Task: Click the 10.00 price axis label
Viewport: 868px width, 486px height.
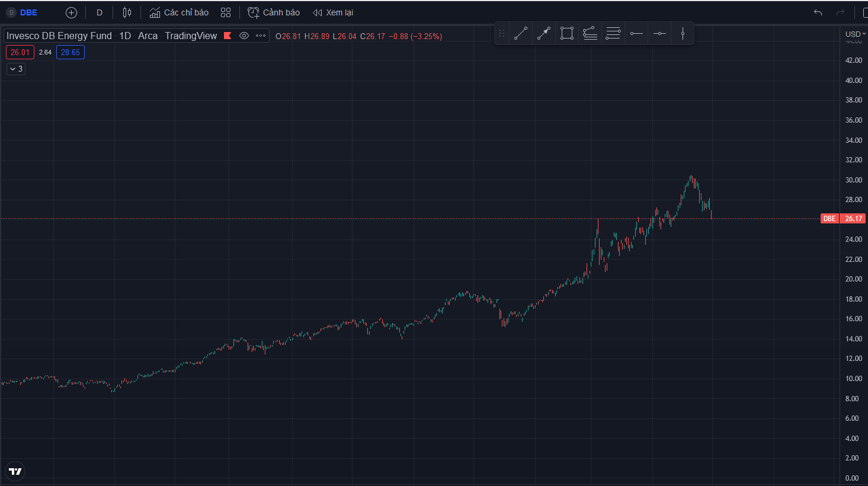Action: (x=854, y=379)
